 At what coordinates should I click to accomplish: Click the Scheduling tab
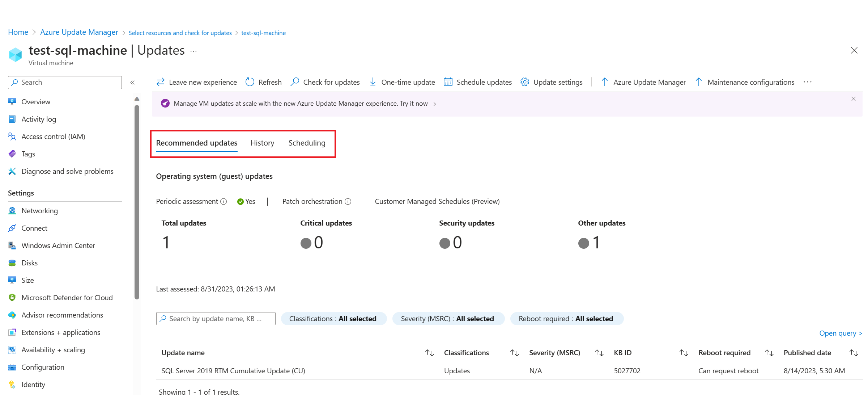[x=307, y=143]
